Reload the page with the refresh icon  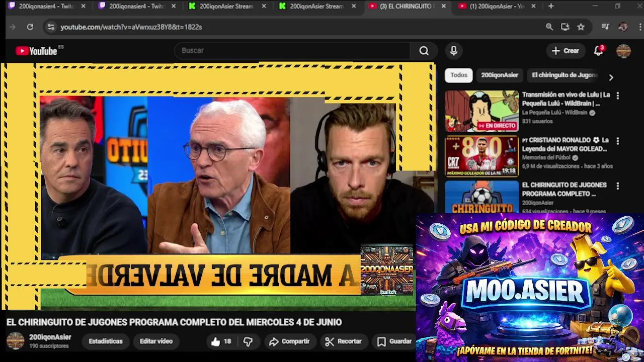pos(30,27)
